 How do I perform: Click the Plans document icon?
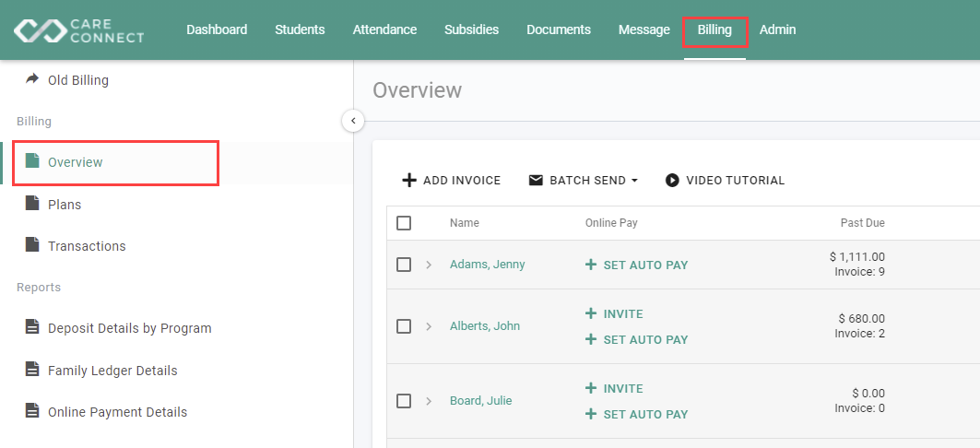point(32,203)
